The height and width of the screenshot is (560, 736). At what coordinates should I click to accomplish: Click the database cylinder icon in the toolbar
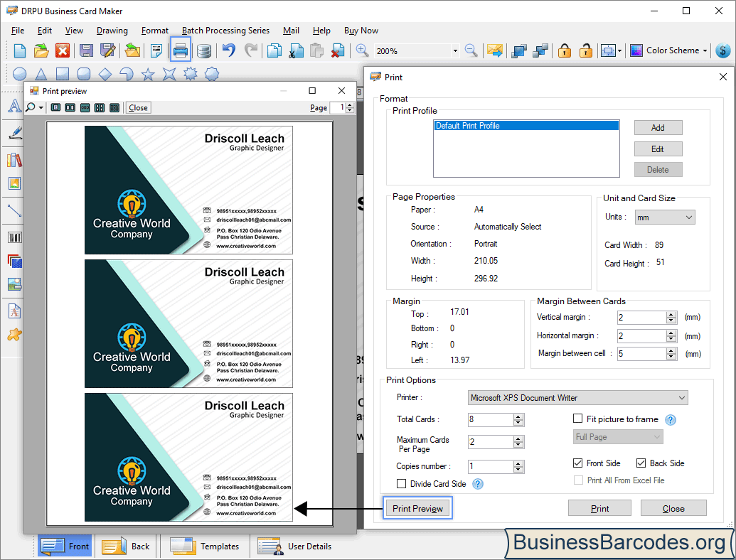[203, 50]
